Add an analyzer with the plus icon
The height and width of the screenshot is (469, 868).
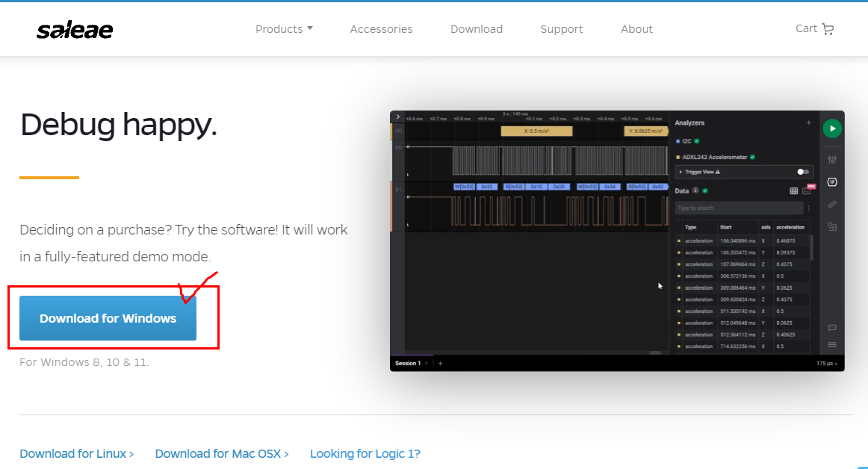[809, 123]
